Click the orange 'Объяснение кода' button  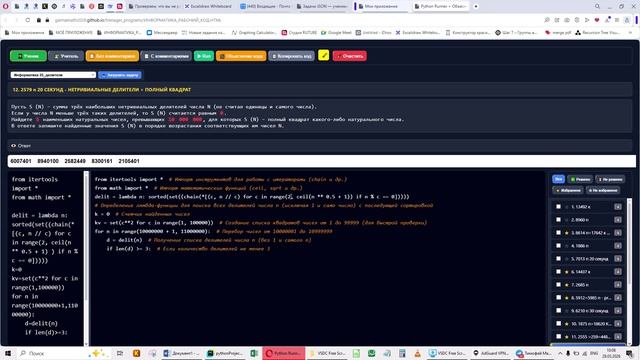click(241, 56)
